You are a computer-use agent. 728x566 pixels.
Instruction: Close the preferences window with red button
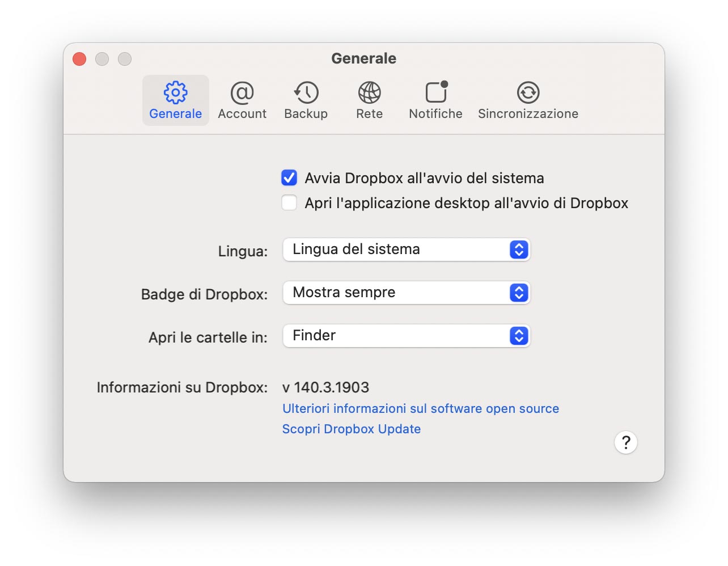[79, 59]
